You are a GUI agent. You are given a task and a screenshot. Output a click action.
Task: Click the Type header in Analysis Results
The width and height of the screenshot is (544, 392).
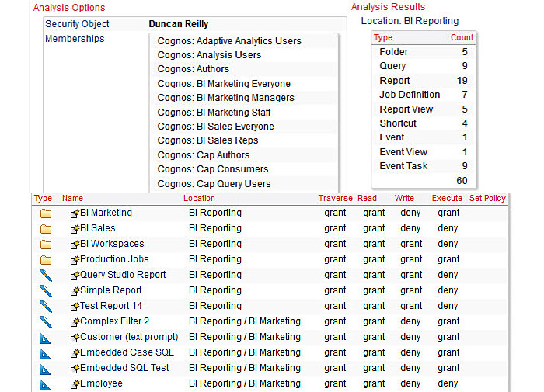click(383, 37)
